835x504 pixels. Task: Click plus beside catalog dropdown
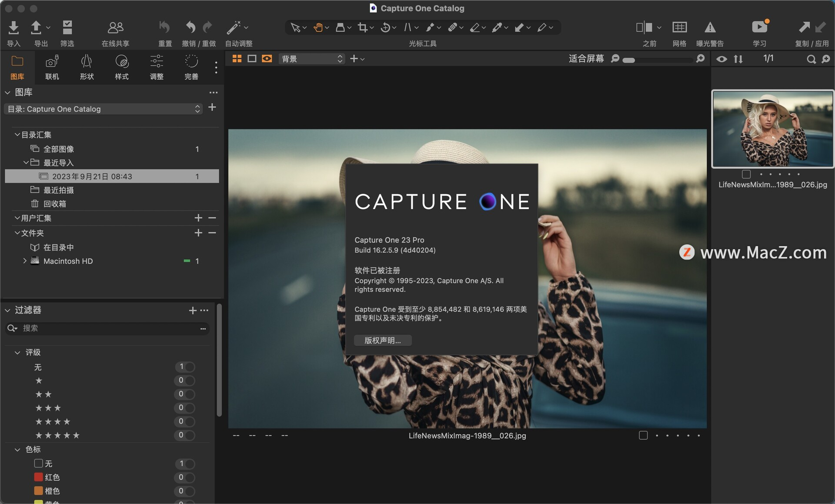click(212, 107)
